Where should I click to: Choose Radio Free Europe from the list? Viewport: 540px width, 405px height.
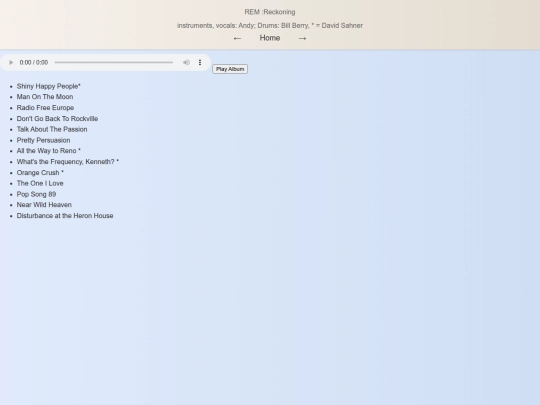click(45, 108)
